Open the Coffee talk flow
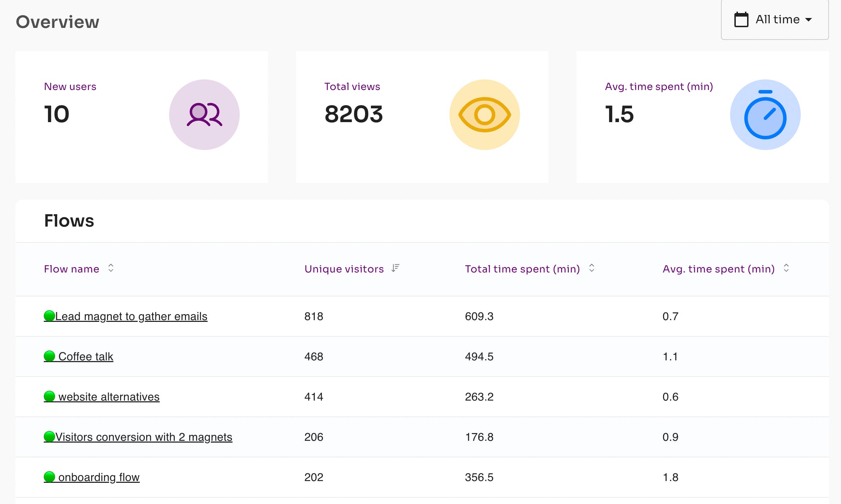The width and height of the screenshot is (841, 504). click(85, 356)
